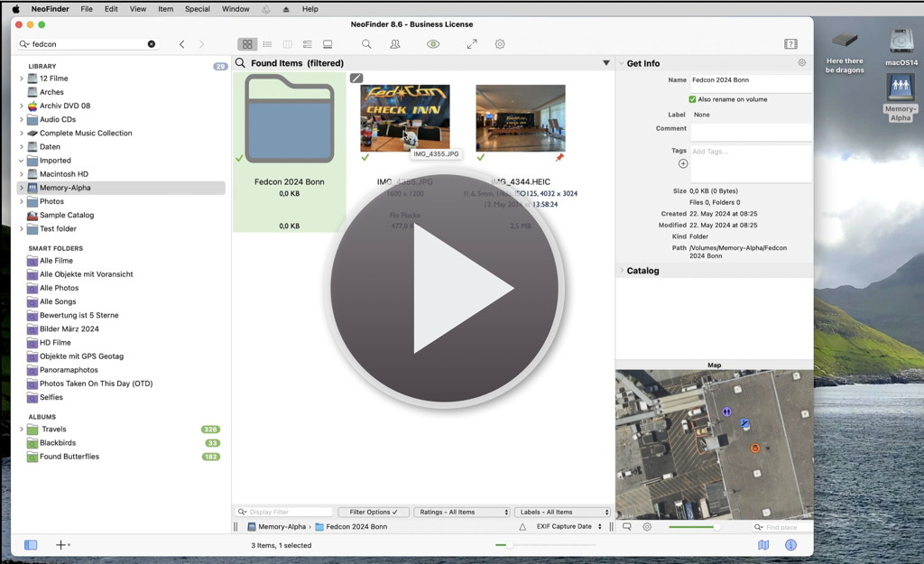Image resolution: width=924 pixels, height=564 pixels.
Task: Go back with the left arrow
Action: (x=182, y=44)
